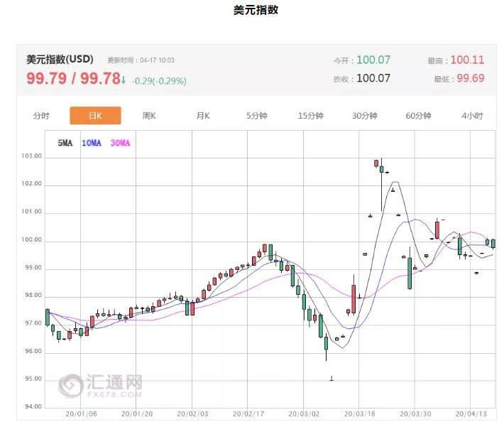Click the 20/02/17 date axis label

click(x=248, y=414)
